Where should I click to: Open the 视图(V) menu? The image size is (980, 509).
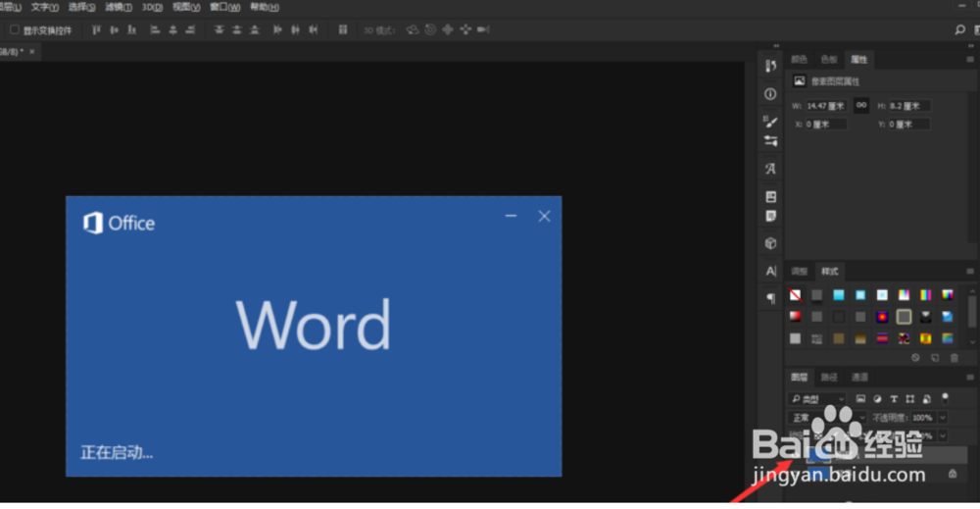click(x=186, y=7)
